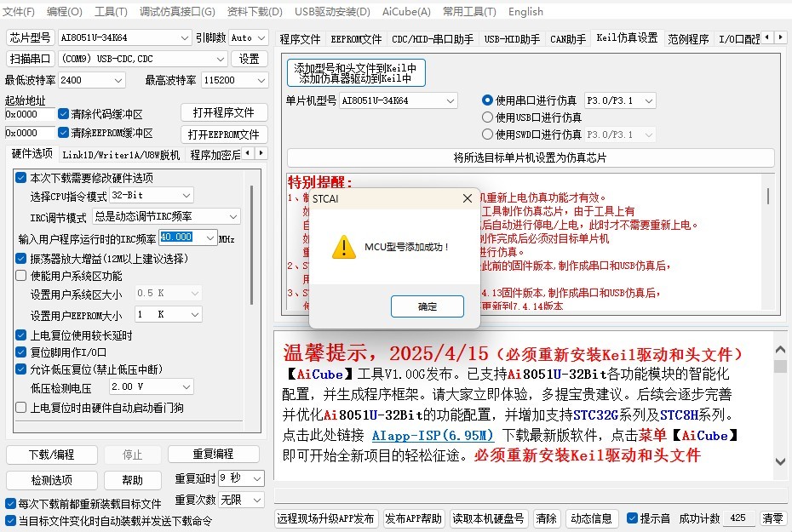The height and width of the screenshot is (532, 792).
Task: Open the 工具(T) menu
Action: [111, 12]
